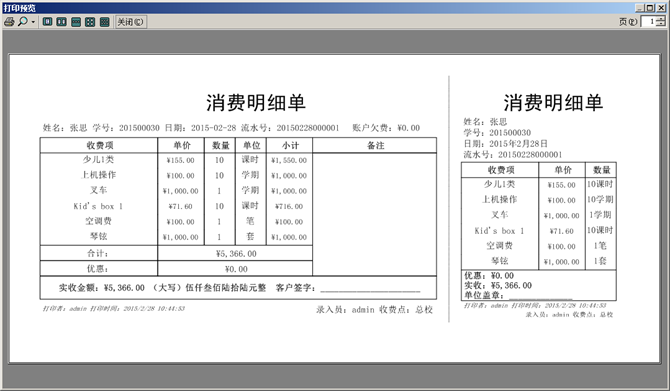This screenshot has width=670, height=391.
Task: Open the zoom level dropdown arrow
Action: [x=33, y=22]
